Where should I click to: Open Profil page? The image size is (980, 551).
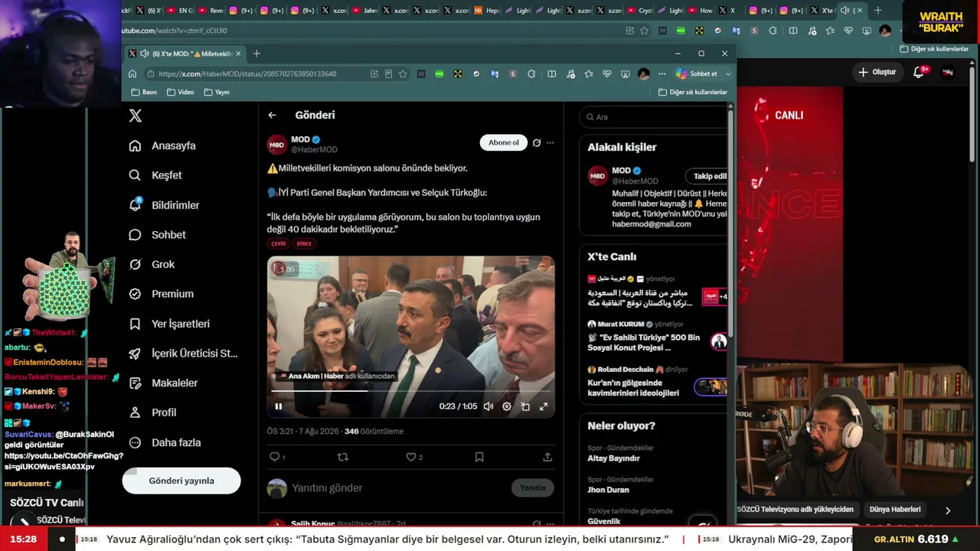tap(152, 412)
